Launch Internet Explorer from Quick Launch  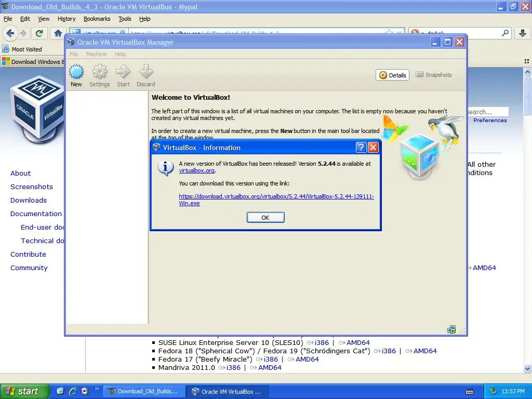(73, 391)
